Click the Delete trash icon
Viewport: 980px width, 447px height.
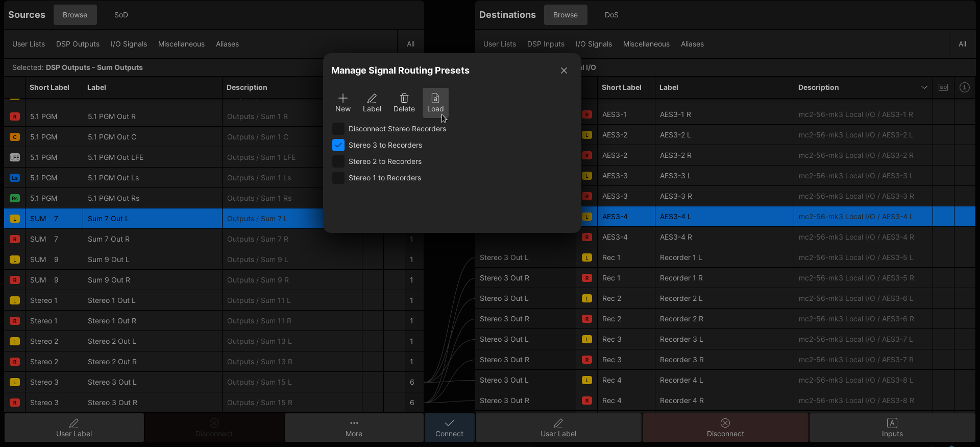404,102
